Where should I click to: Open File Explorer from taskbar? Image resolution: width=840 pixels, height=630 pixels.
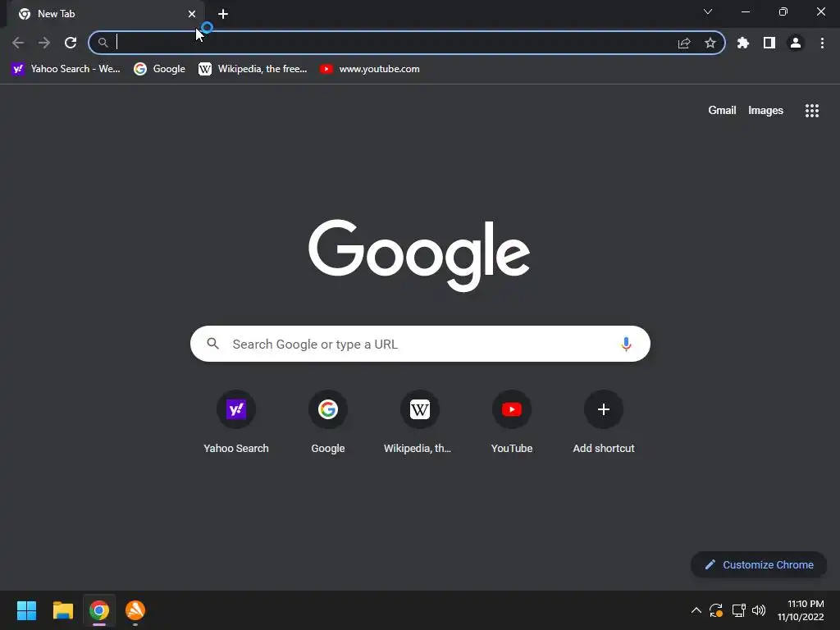click(62, 610)
